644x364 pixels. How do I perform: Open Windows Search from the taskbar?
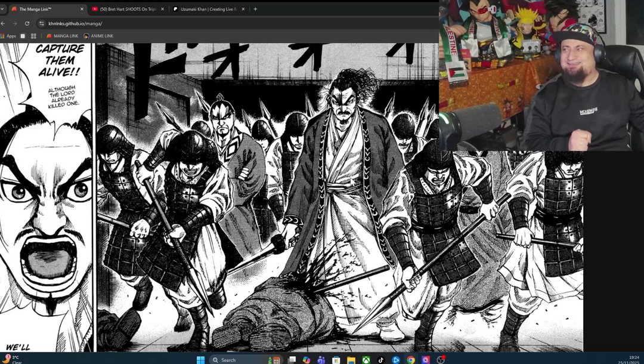coord(228,360)
